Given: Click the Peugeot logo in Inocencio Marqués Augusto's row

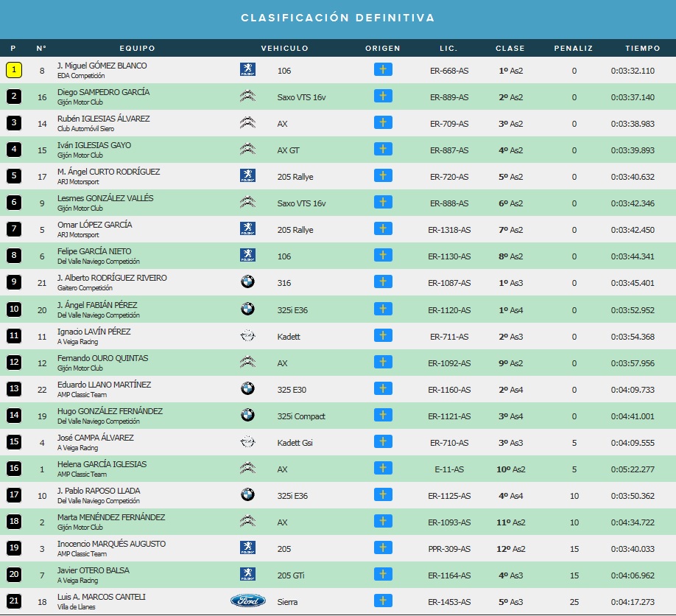Looking at the screenshot, I should 247,547.
